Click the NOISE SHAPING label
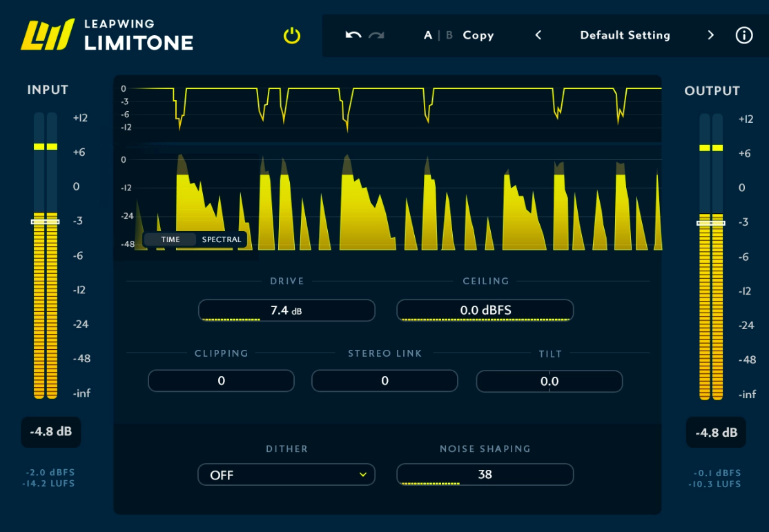 click(x=485, y=449)
